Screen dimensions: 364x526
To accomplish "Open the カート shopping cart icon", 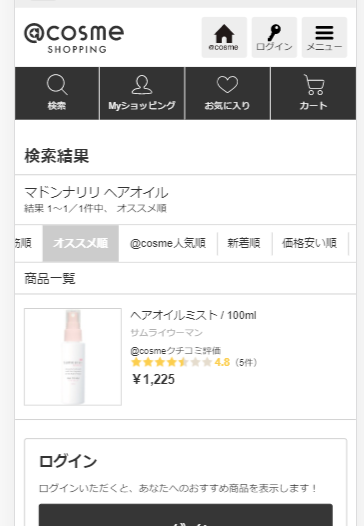I will tap(313, 93).
